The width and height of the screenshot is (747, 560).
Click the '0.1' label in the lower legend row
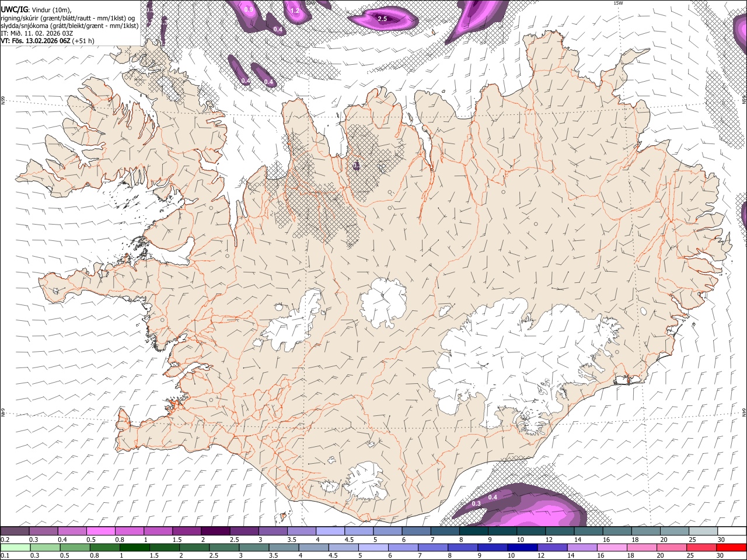(x=5, y=555)
